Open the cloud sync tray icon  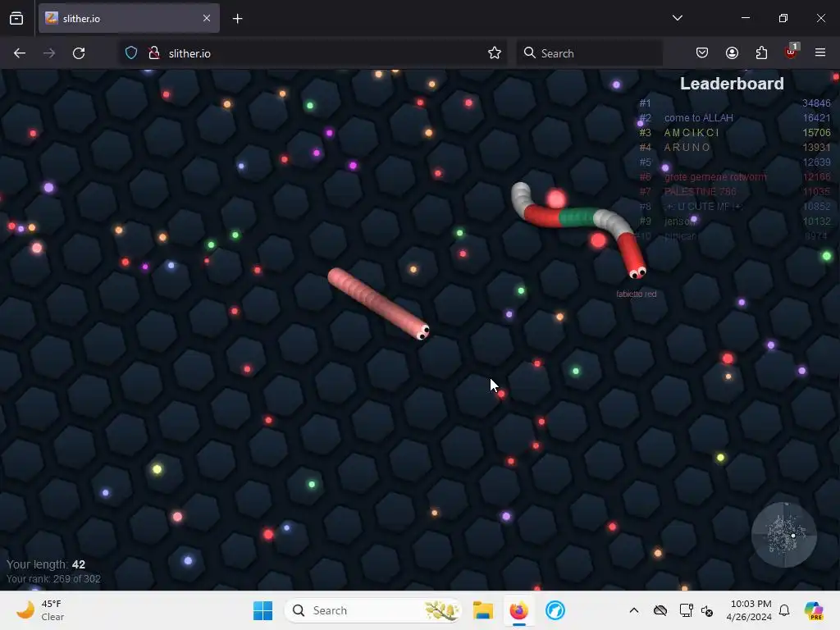pos(660,610)
